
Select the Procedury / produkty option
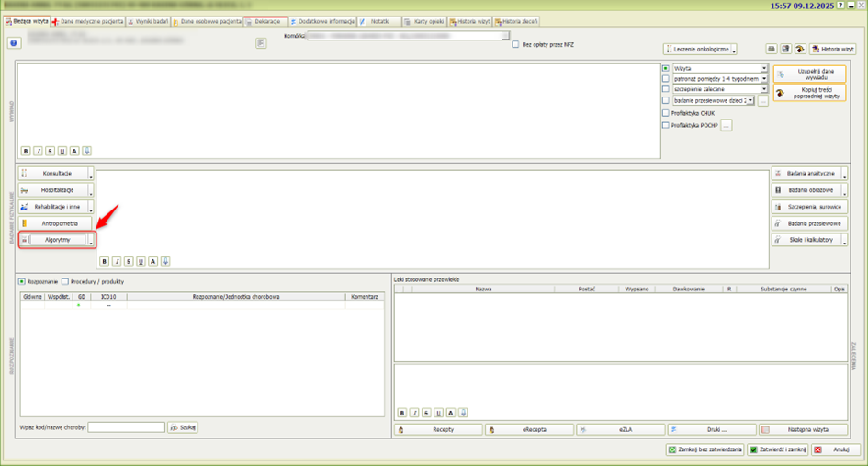[65, 281]
